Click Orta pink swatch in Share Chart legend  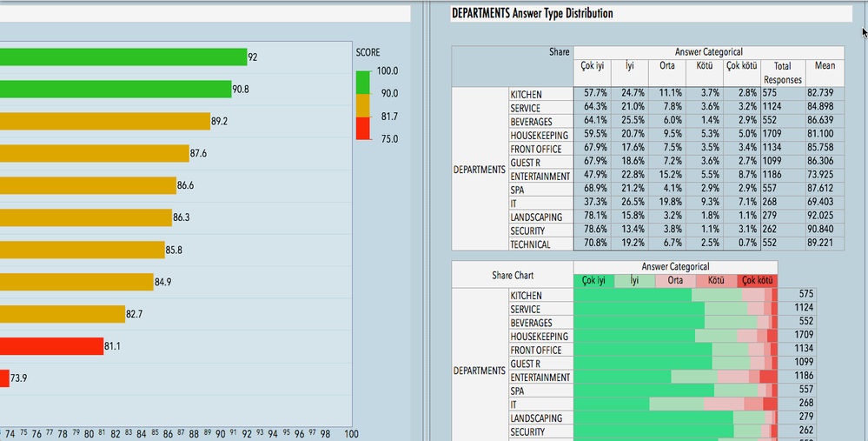tap(675, 281)
